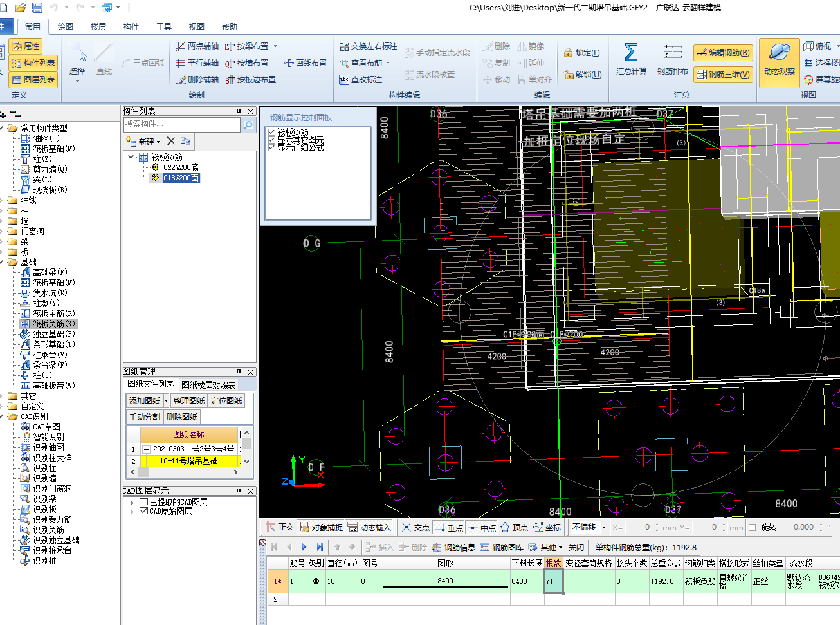The width and height of the screenshot is (840, 625).
Task: Select C22@200底 in the component list
Action: pos(181,167)
